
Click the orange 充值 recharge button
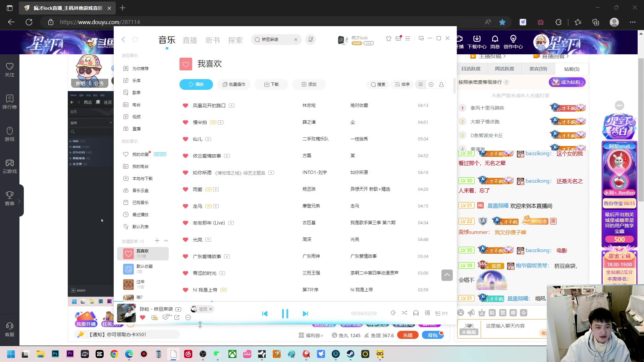coord(408,335)
